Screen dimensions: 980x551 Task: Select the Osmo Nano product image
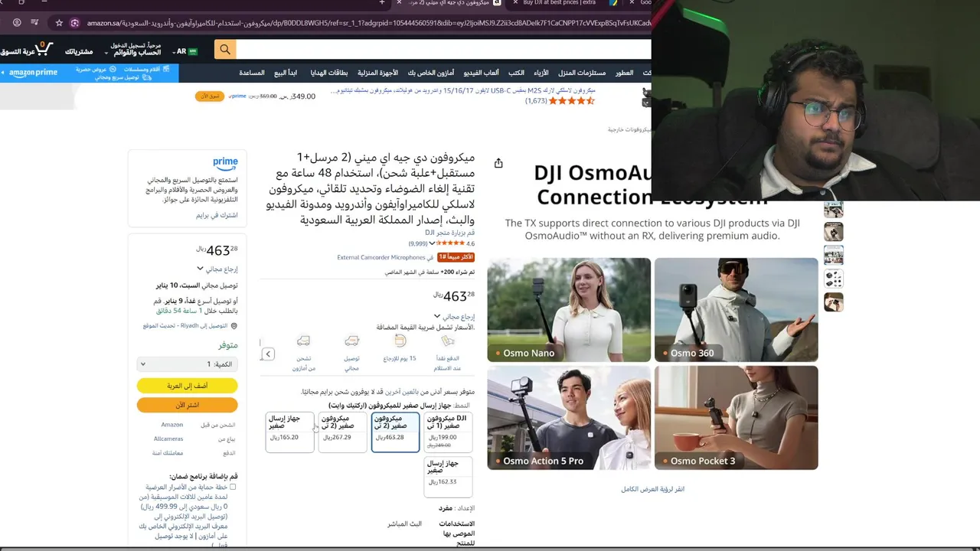[569, 309]
